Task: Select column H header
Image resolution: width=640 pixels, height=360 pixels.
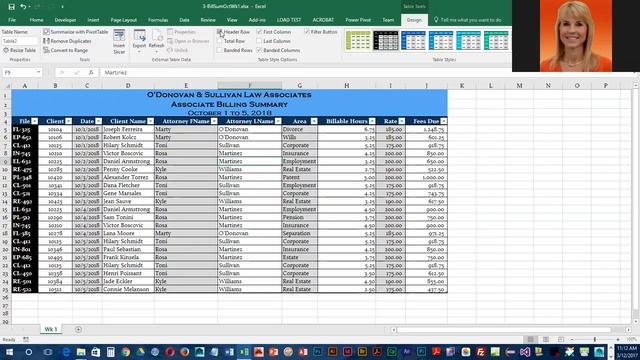Action: (347, 86)
